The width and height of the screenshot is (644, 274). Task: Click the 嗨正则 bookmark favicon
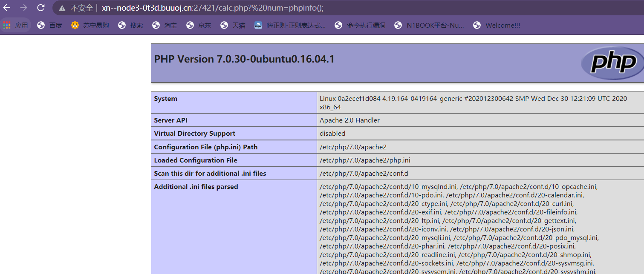pyautogui.click(x=258, y=26)
